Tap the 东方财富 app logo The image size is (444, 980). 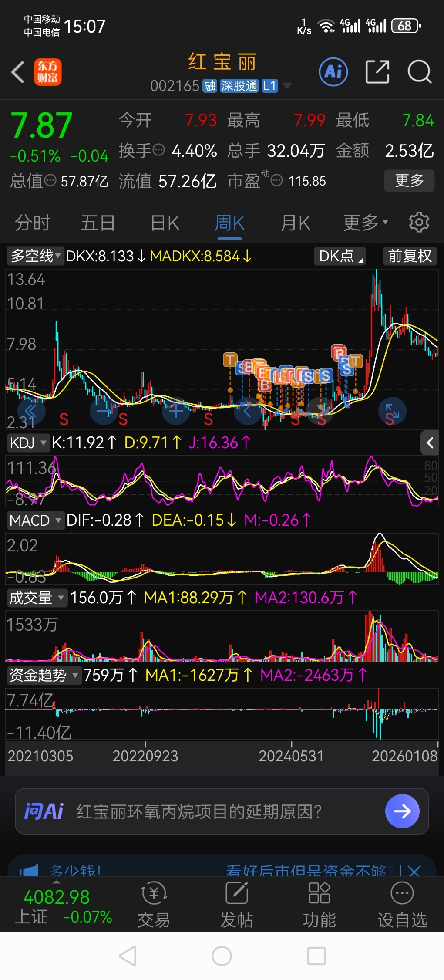click(x=48, y=72)
